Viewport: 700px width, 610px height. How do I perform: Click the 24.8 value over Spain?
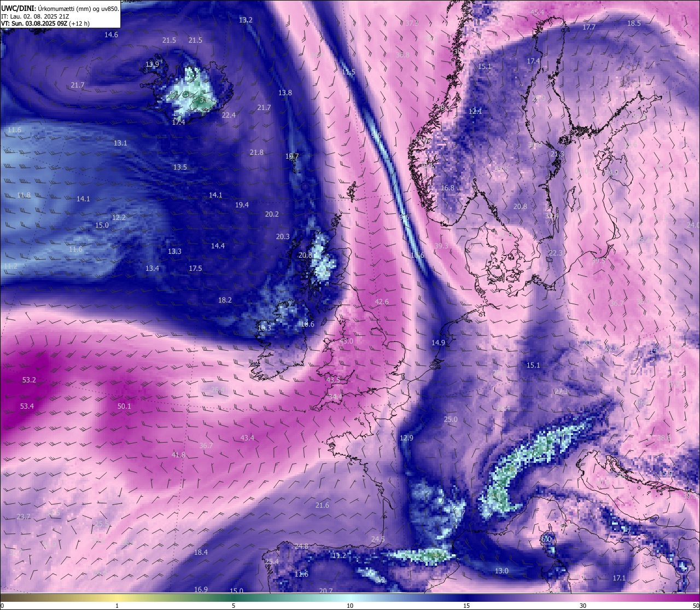(301, 546)
